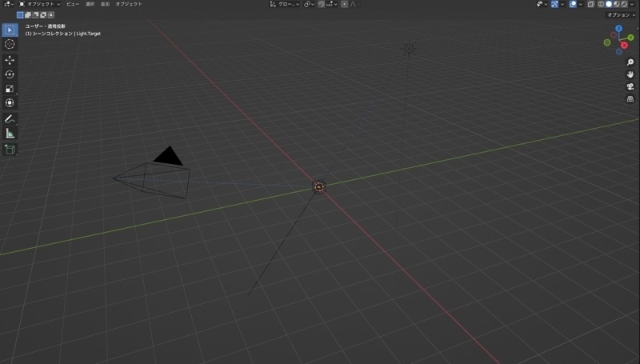Select the Annotate pencil tool
Image resolution: width=640 pixels, height=364 pixels.
[x=10, y=119]
